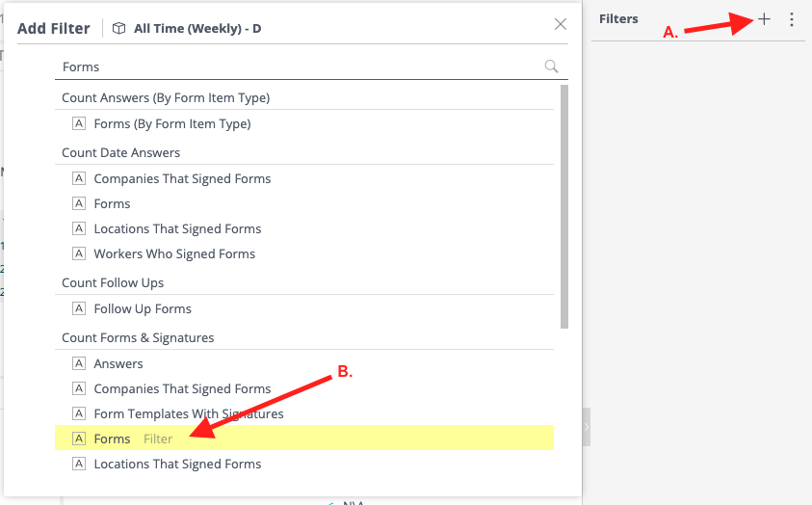The height and width of the screenshot is (505, 812).
Task: Click the search magnifier icon
Action: click(x=552, y=66)
